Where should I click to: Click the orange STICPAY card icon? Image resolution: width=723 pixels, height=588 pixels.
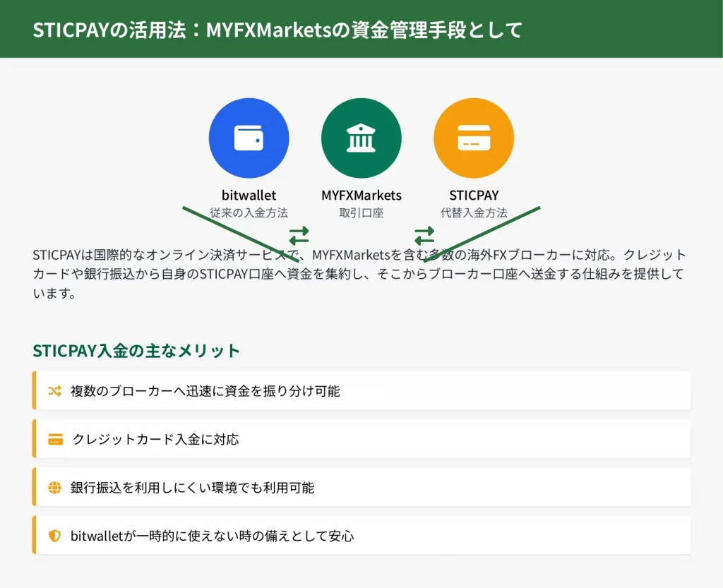pyautogui.click(x=473, y=138)
